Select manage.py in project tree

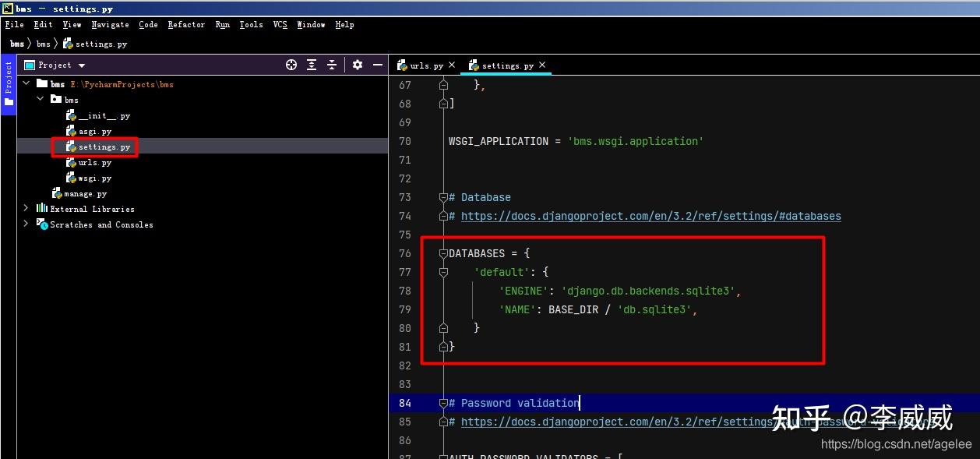tap(79, 193)
